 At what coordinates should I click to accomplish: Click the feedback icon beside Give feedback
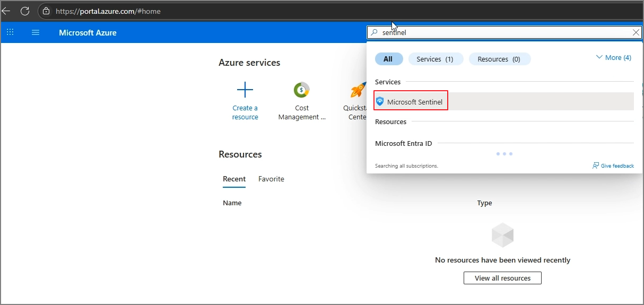[596, 165]
